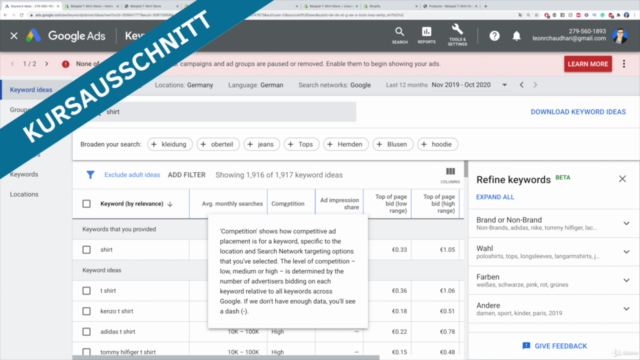This screenshot has width=640, height=360.
Task: Open Tools & Settings wrench
Action: coord(457,35)
